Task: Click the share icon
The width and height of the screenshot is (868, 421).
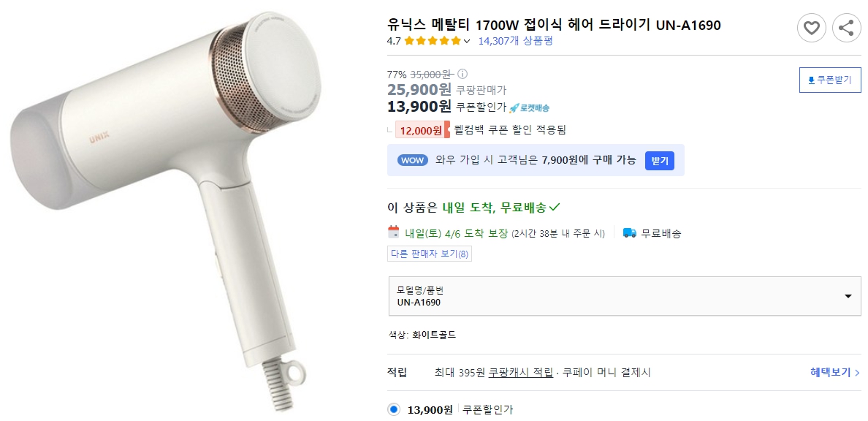Action: click(x=846, y=28)
